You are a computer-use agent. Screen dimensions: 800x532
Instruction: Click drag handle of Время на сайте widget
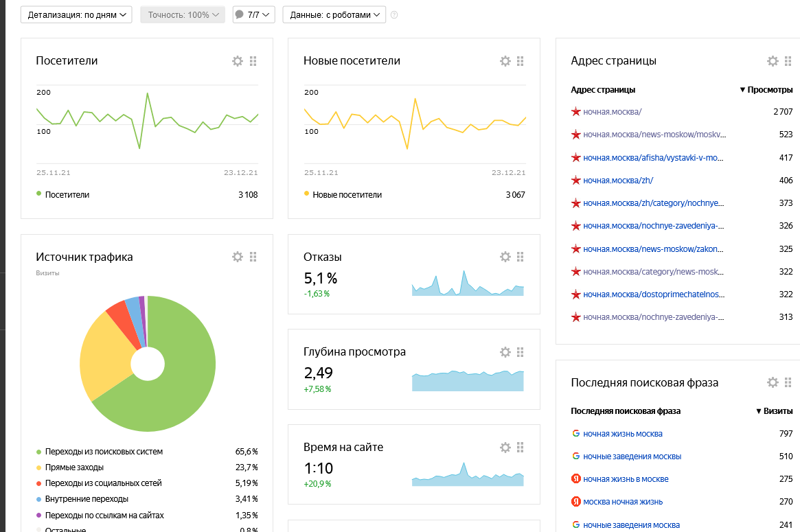[x=521, y=448]
